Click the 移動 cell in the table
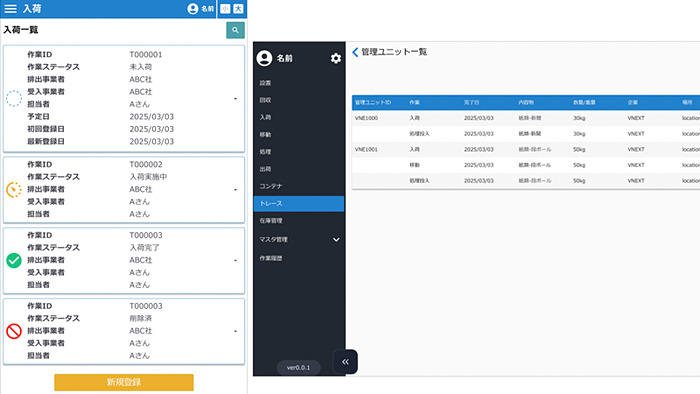This screenshot has width=700, height=394. click(x=414, y=165)
